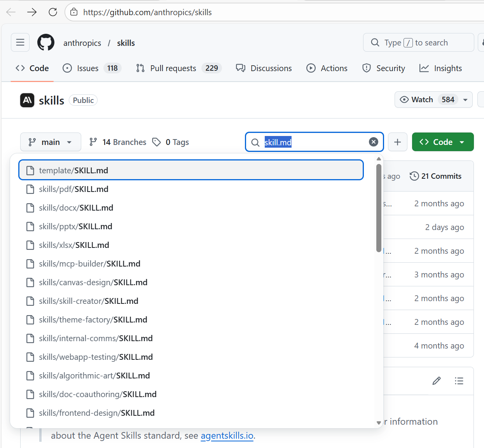Click the "2 days ago" timestamp
The width and height of the screenshot is (484, 448).
pyautogui.click(x=444, y=227)
